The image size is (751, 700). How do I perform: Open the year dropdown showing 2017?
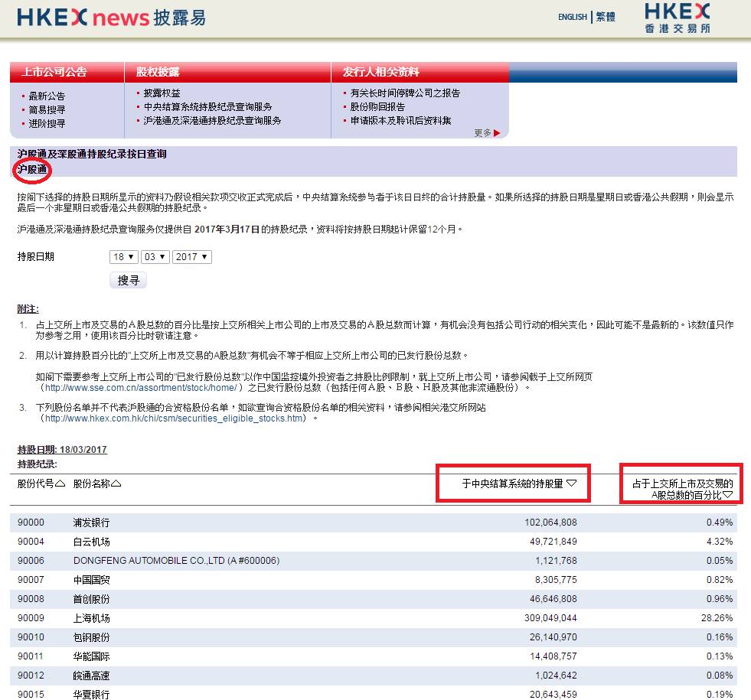191,256
